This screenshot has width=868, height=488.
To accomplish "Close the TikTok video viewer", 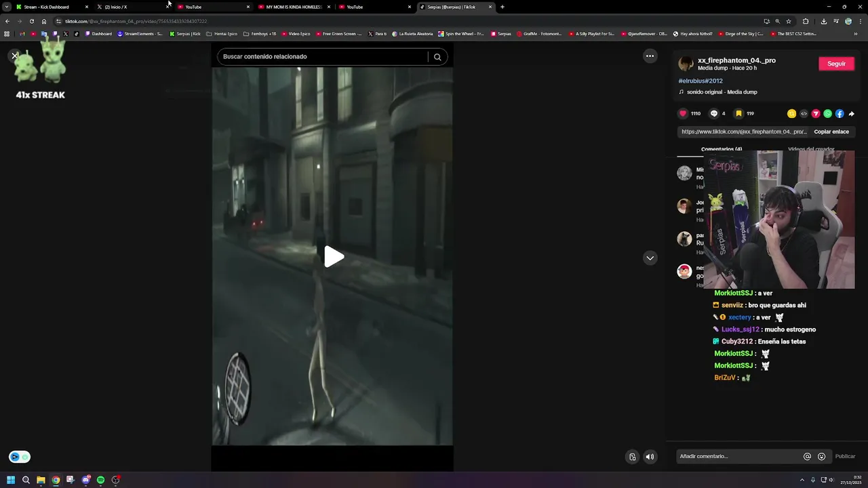I will pyautogui.click(x=14, y=56).
